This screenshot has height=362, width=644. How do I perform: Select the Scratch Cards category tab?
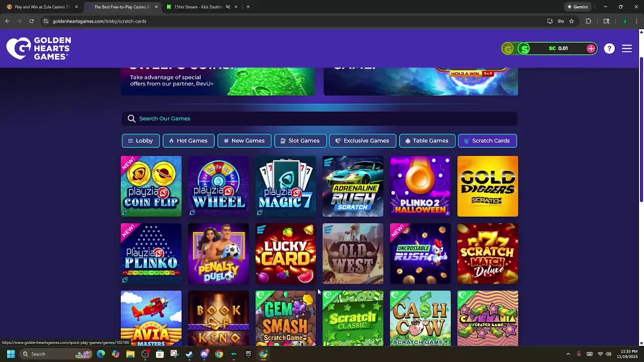[487, 141]
